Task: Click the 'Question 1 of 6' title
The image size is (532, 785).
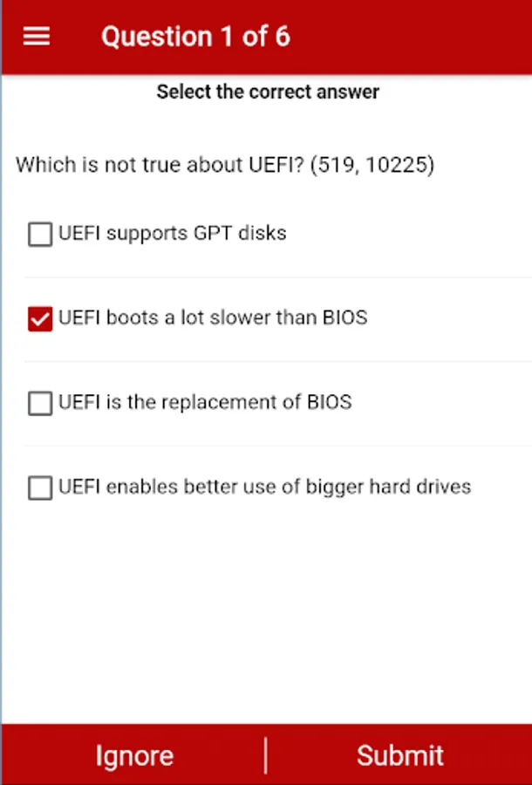Action: pos(195,37)
